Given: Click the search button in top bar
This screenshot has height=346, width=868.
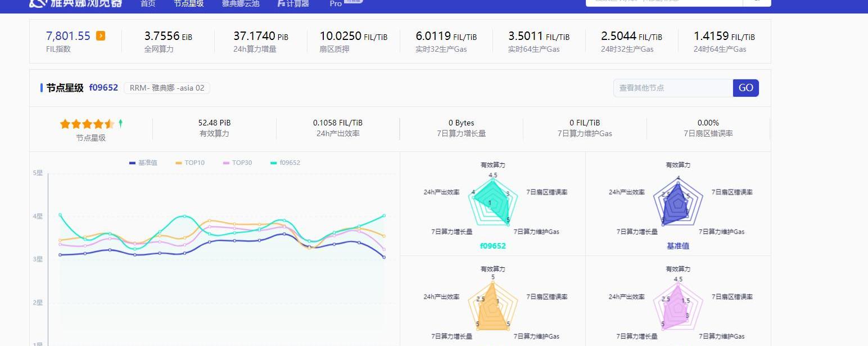Looking at the screenshot, I should pos(757,2).
